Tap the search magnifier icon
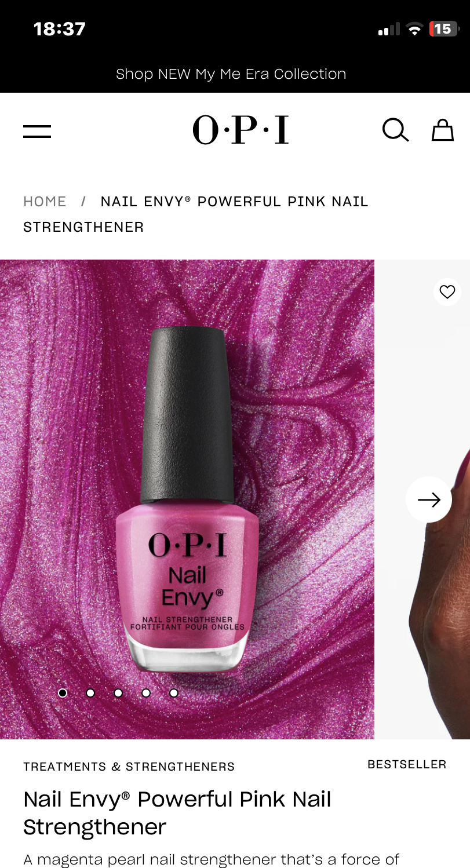The width and height of the screenshot is (470, 868). 396,130
